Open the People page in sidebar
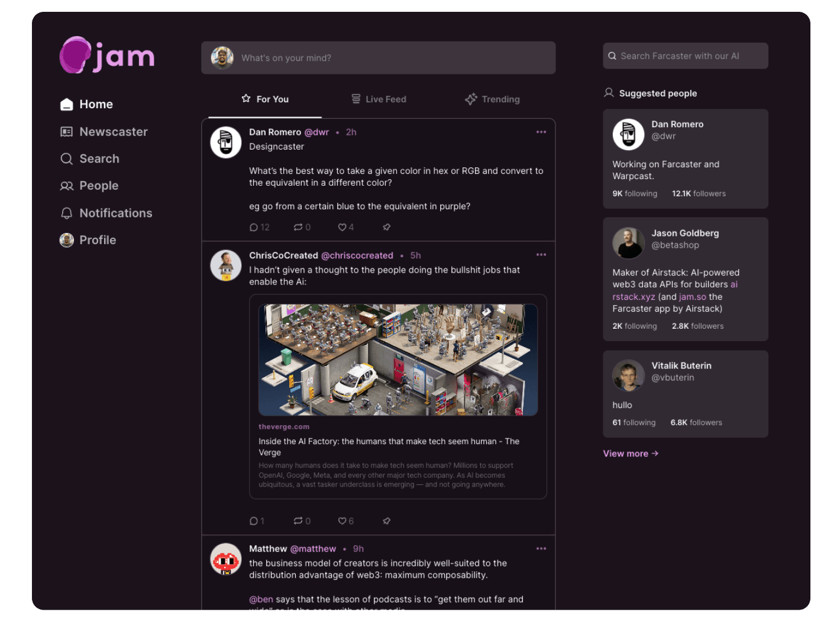Image resolution: width=840 pixels, height=622 pixels. point(89,186)
